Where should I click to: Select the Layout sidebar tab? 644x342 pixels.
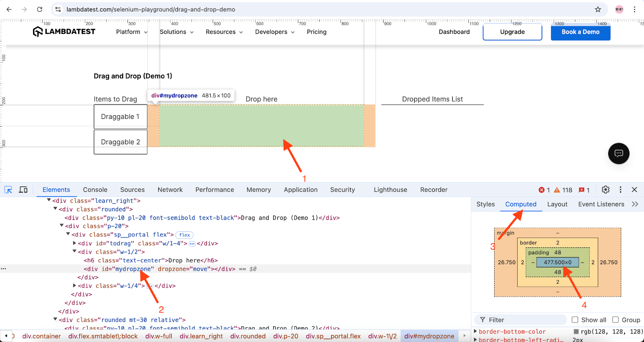click(557, 204)
